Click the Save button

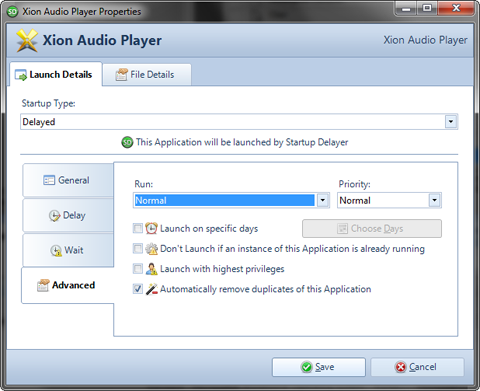[x=319, y=367]
